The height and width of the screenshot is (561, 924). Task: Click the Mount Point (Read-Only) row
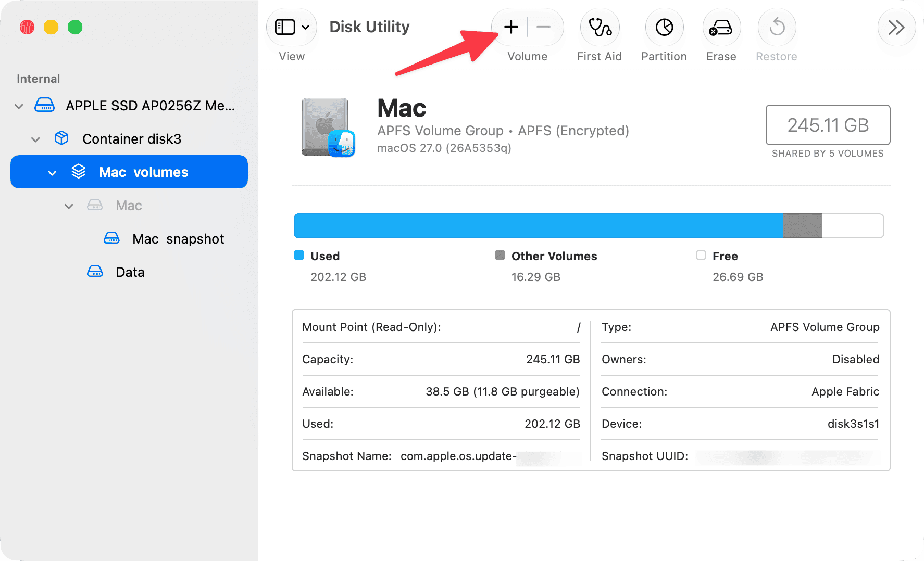tap(441, 327)
